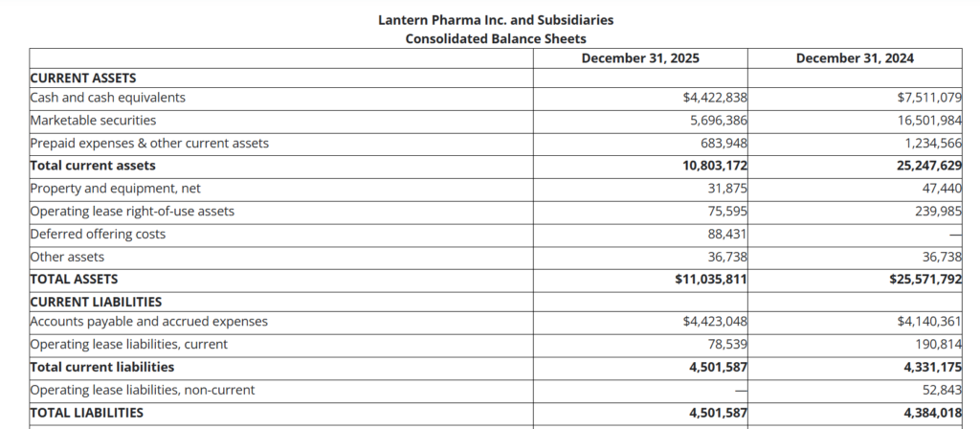980x429 pixels.
Task: Click the TOTAL ASSETS row label
Action: pyautogui.click(x=75, y=279)
